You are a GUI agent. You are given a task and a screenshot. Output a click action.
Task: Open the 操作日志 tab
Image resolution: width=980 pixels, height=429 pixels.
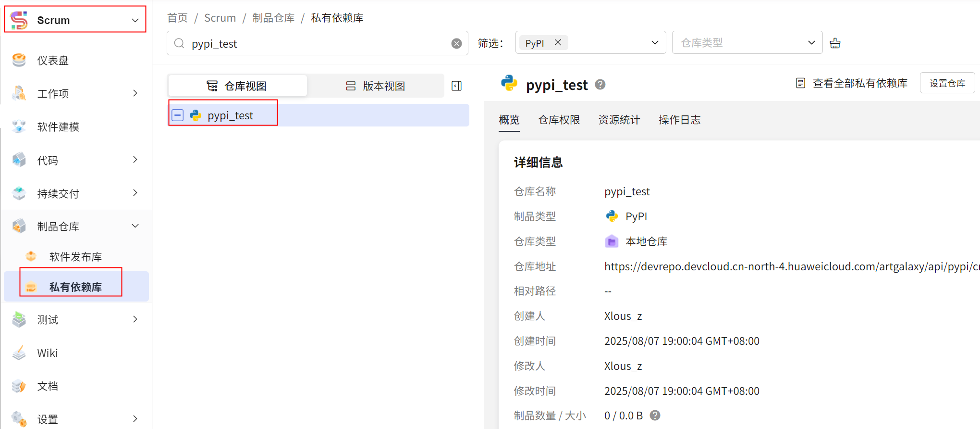coord(679,120)
